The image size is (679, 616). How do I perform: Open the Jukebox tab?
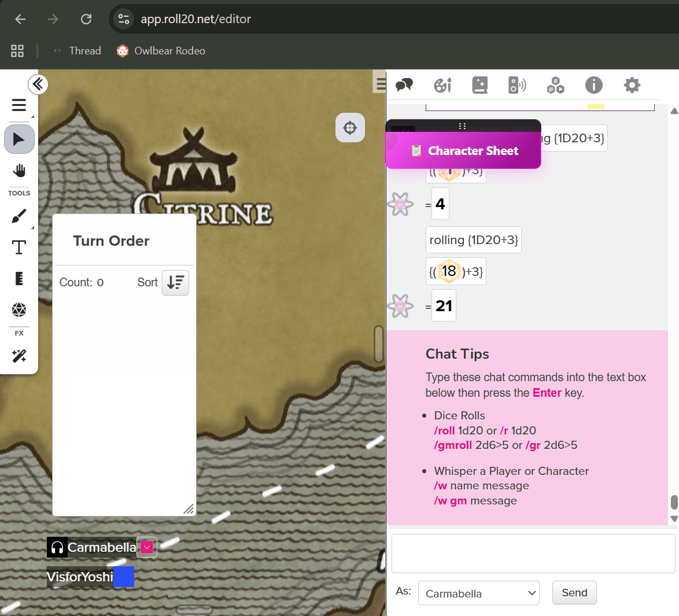(x=517, y=85)
